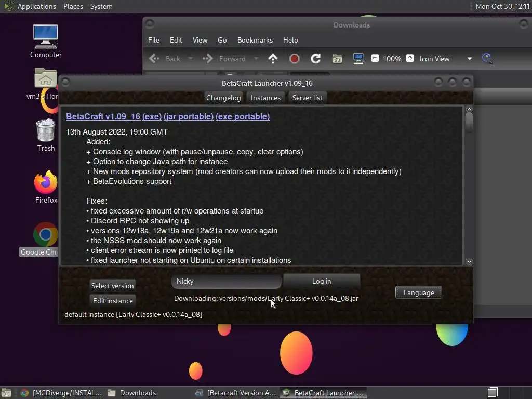Click Computer icon in Downloads toolbar
Viewport: 532px width, 399px height.
(x=358, y=59)
